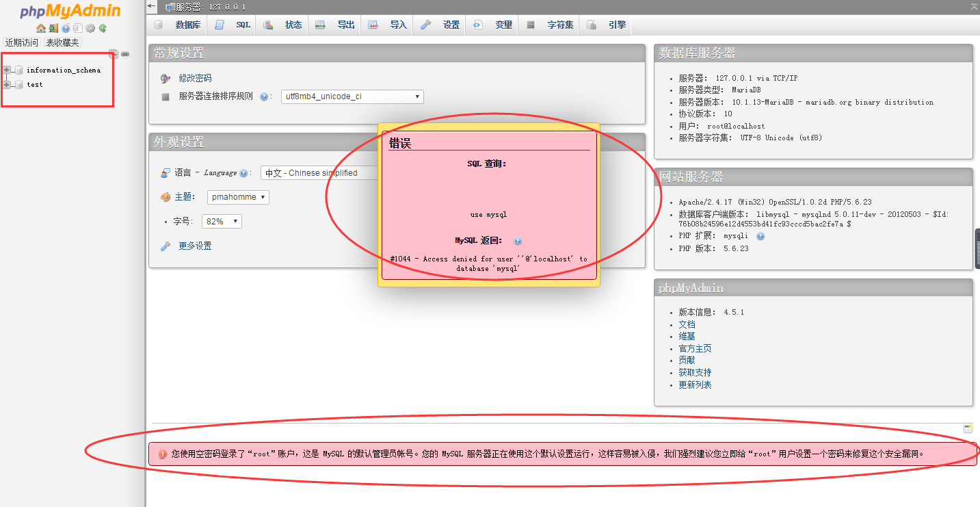Collapse all tree nodes minus icon
Viewport: 980px width, 507px height.
(114, 54)
